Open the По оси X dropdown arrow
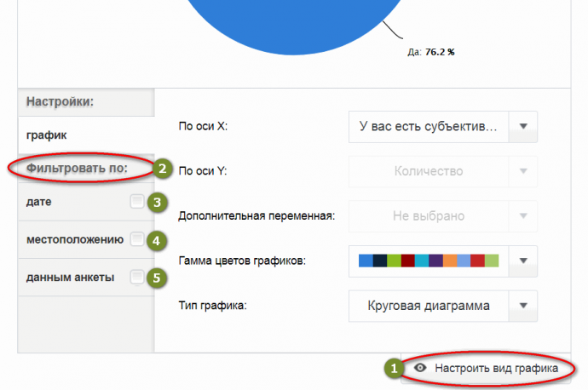Viewport: 588px width, 390px height. pyautogui.click(x=523, y=127)
